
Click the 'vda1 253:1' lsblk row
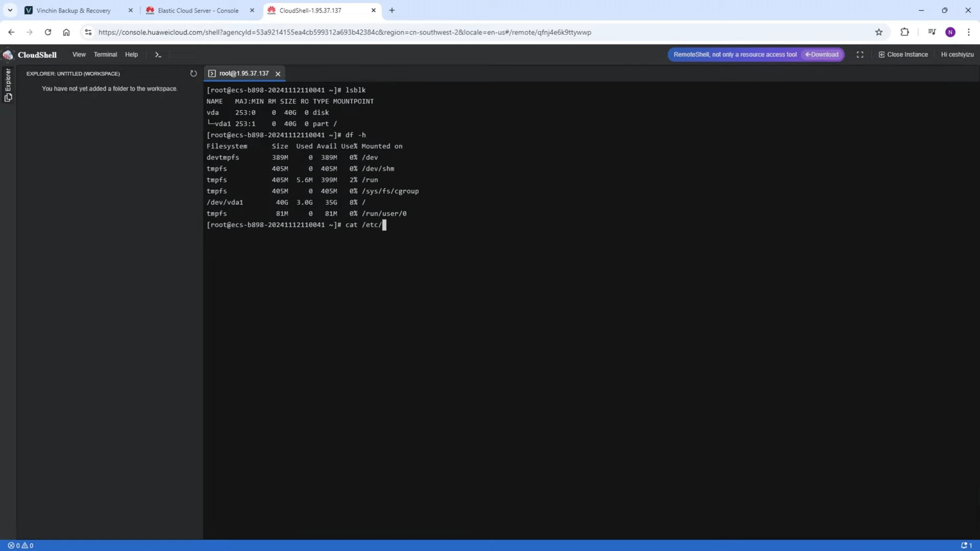point(272,124)
